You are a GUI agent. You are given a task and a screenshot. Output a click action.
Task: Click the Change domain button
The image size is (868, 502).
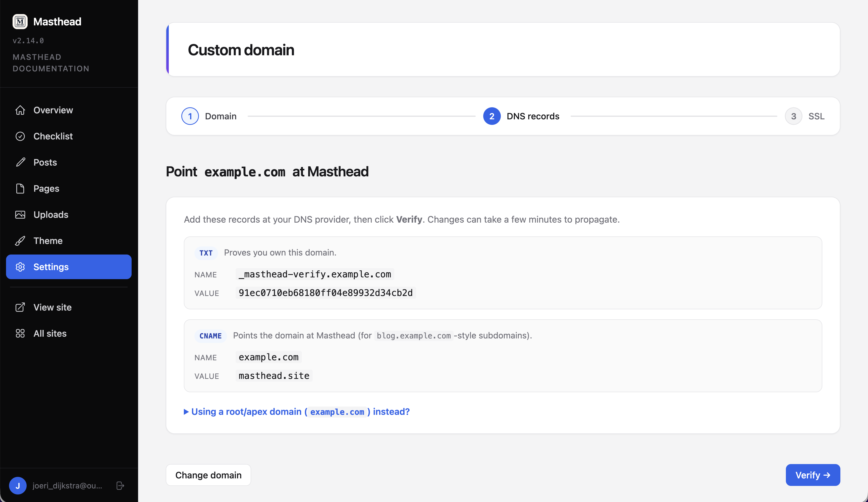coord(208,475)
